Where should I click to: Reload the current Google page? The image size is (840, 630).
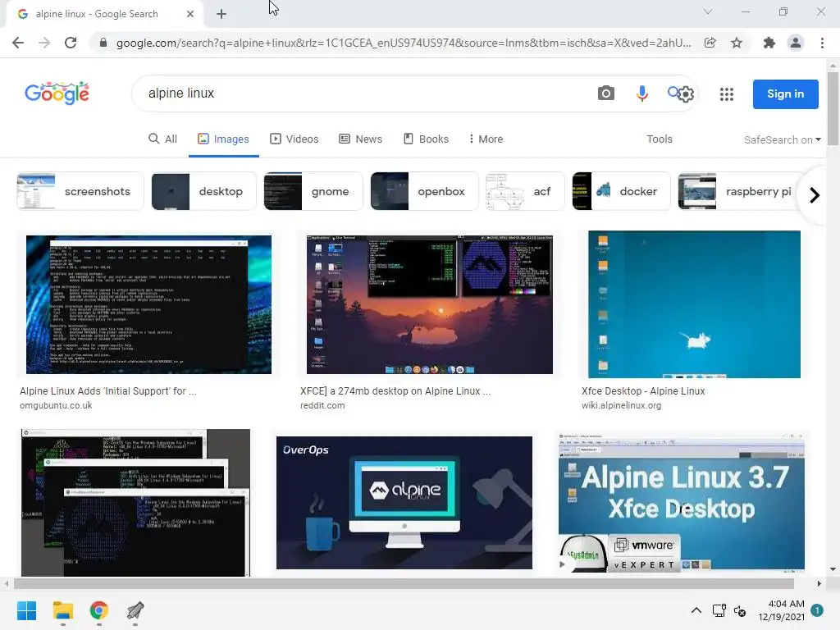[x=71, y=43]
